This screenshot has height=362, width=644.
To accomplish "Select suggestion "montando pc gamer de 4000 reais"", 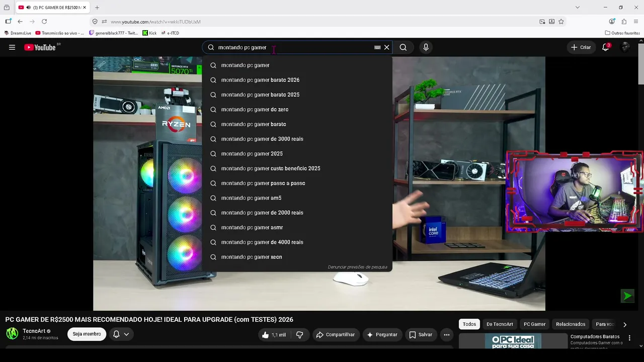I will pyautogui.click(x=297, y=242).
